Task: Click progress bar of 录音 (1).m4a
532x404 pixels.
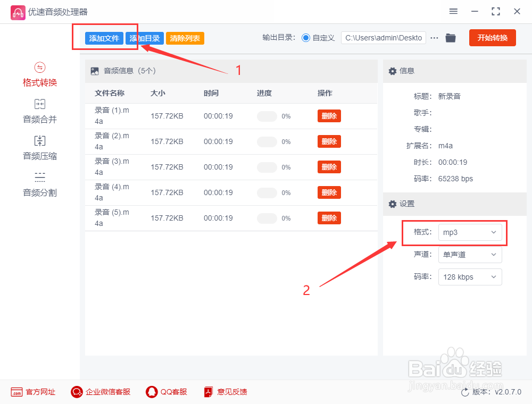Action: click(x=267, y=116)
